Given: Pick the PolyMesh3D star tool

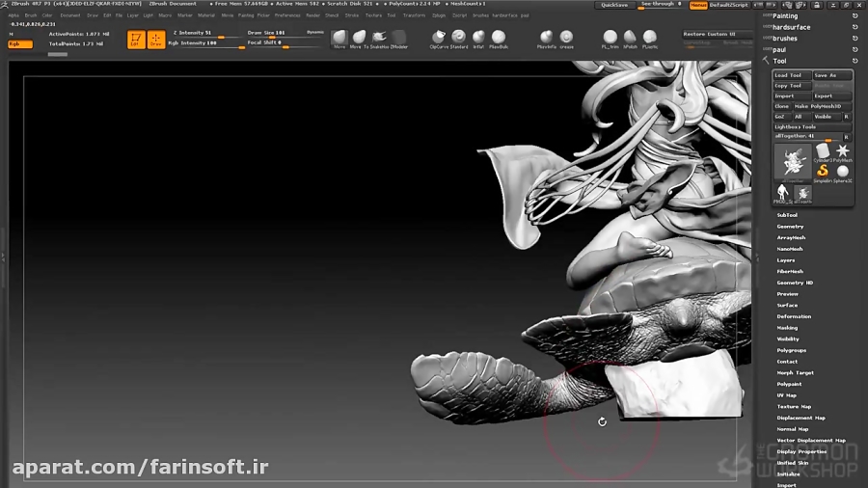Looking at the screenshot, I should pos(843,152).
